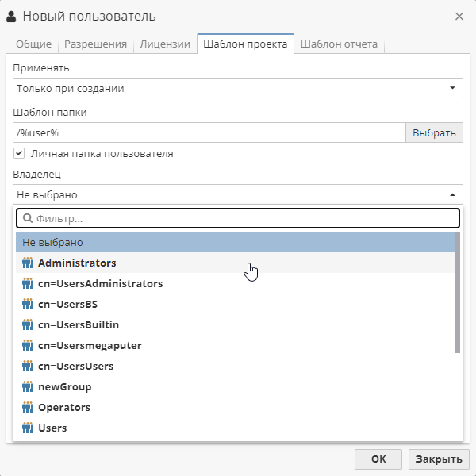Open the Применять dropdown
The height and width of the screenshot is (476, 476).
(238, 88)
